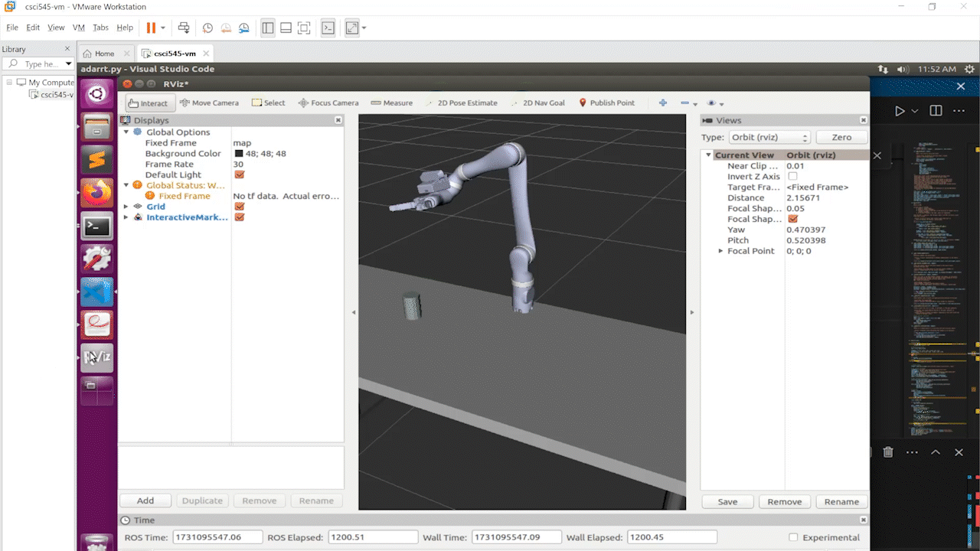Toggle the Default Light checkbox
The height and width of the screenshot is (551, 980).
[x=239, y=175]
